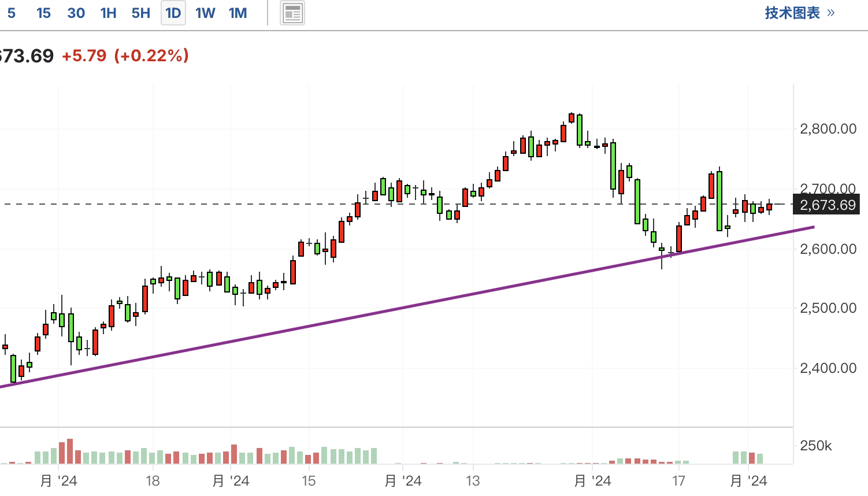The height and width of the screenshot is (496, 868).
Task: Select the 5-minute timeframe
Action: point(11,13)
